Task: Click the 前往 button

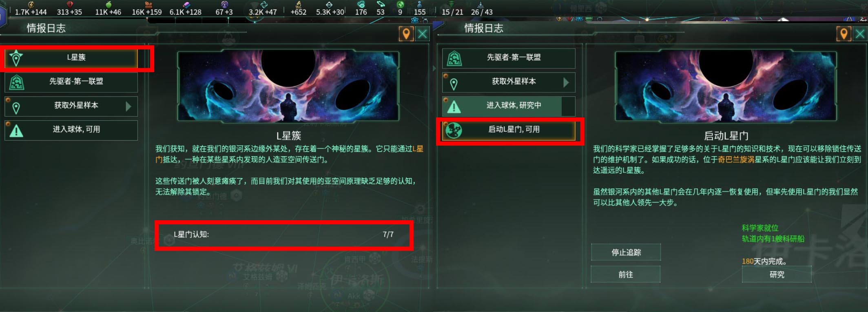Action: (626, 274)
